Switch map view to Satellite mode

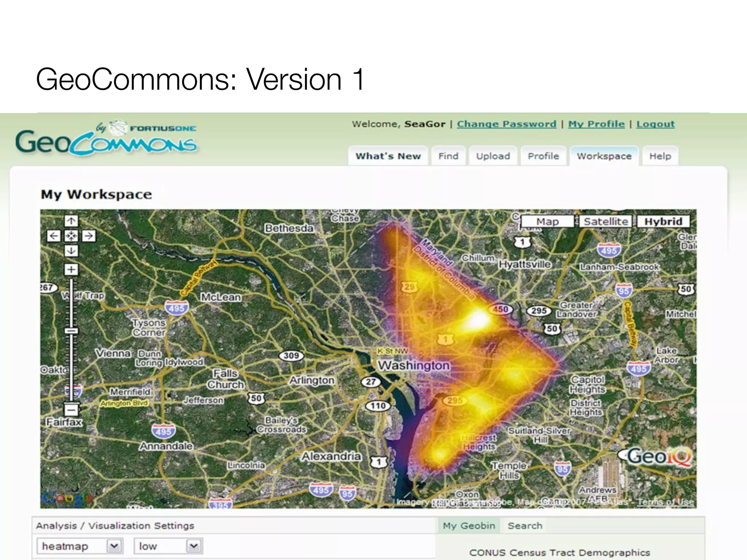point(606,221)
